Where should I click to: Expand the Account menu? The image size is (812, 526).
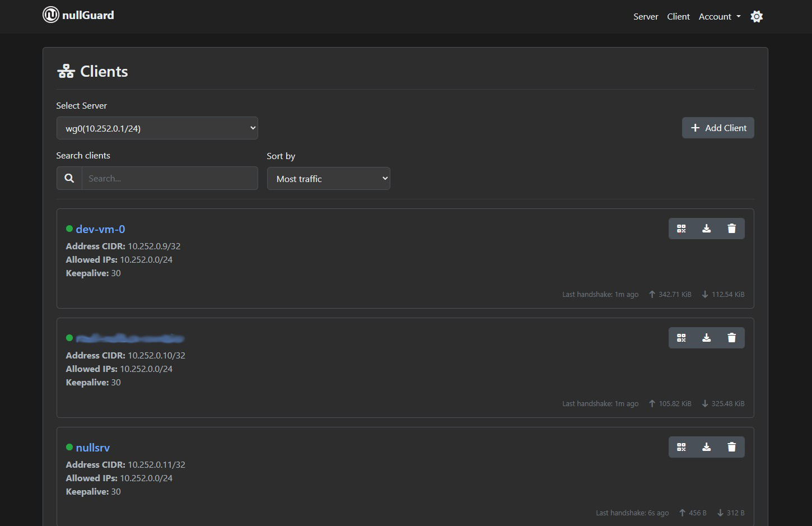(720, 16)
